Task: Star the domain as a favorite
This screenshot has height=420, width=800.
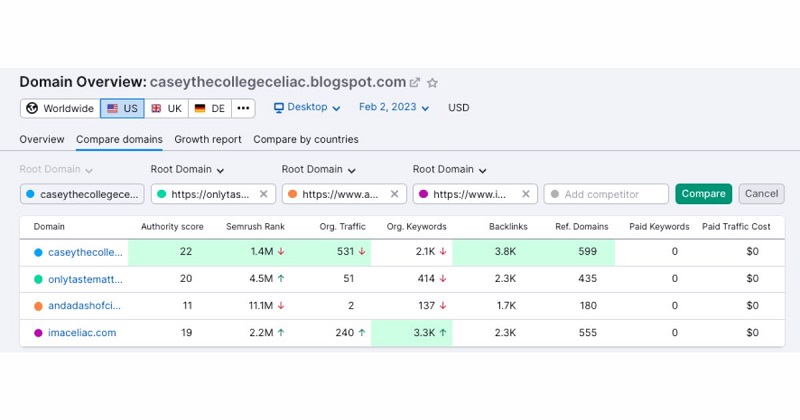Action: tap(432, 83)
